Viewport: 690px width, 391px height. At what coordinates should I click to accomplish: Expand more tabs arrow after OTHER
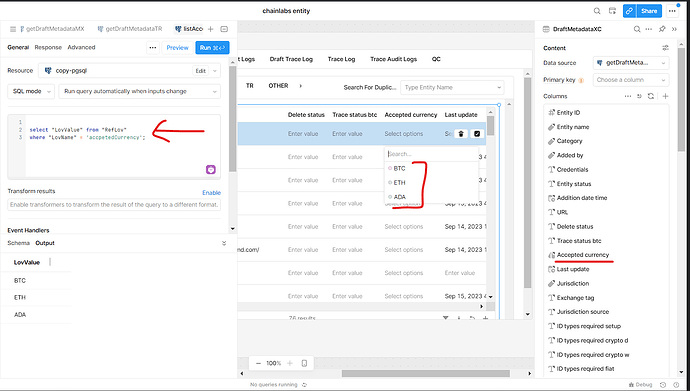(x=301, y=86)
